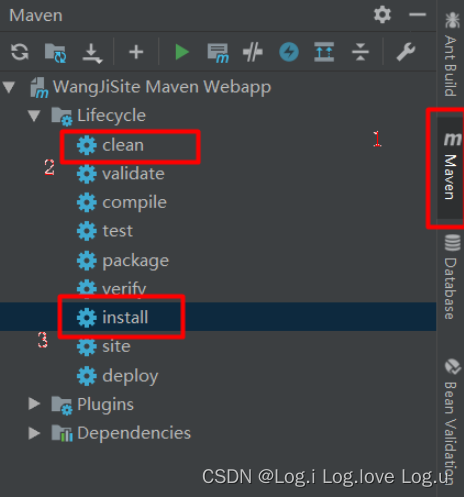The image size is (464, 497).
Task: Select the deploy lifecycle goal
Action: click(130, 376)
